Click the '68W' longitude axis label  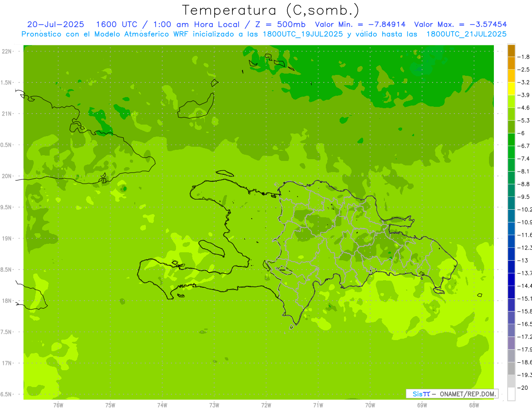tap(474, 405)
